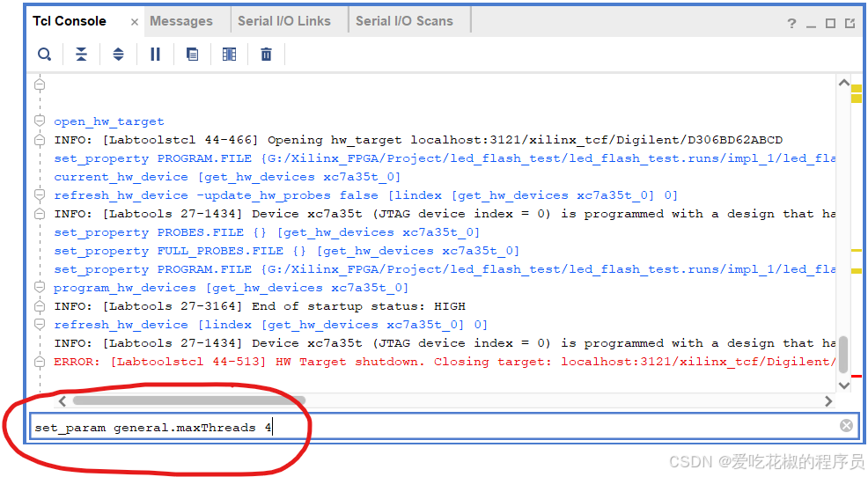Open the search tool in Tcl Console
The image size is (868, 477).
point(44,55)
